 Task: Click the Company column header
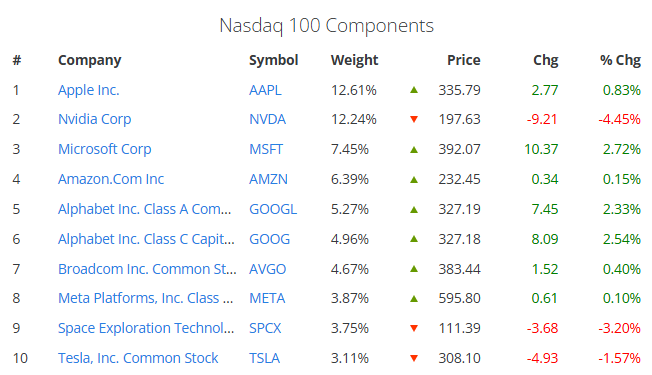click(x=89, y=61)
